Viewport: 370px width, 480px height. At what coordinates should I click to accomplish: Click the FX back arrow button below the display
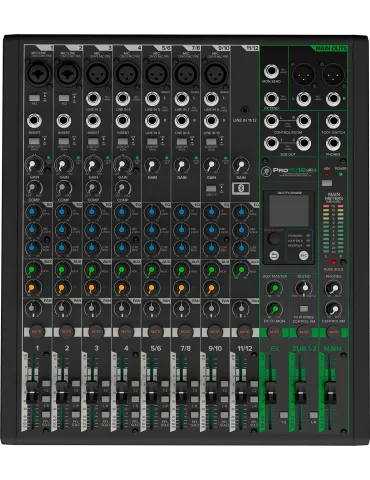(274, 256)
